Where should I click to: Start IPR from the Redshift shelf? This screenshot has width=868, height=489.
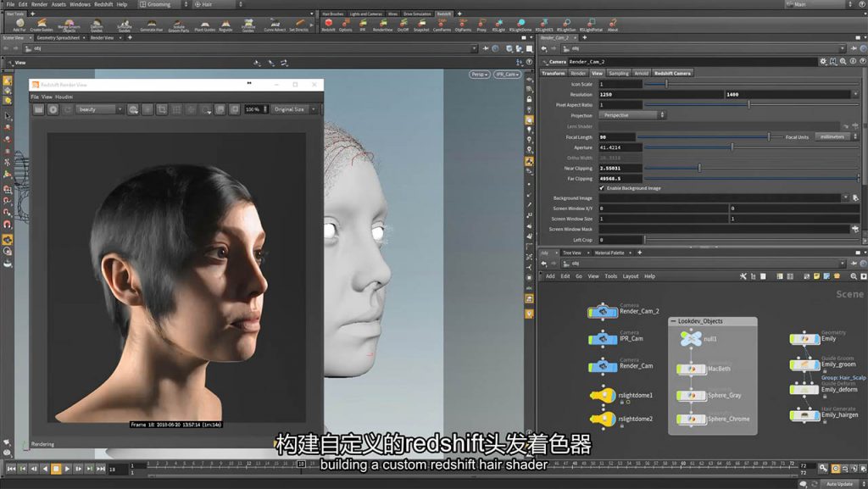pos(363,25)
